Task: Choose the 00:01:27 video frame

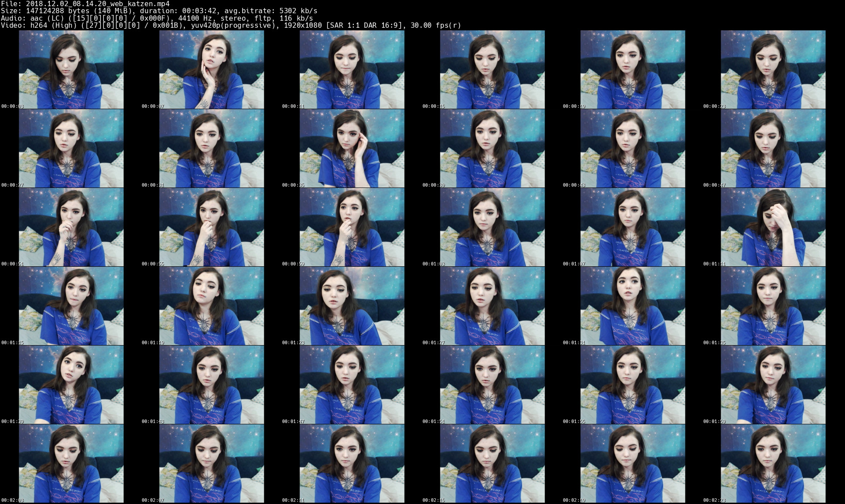Action: tap(492, 306)
